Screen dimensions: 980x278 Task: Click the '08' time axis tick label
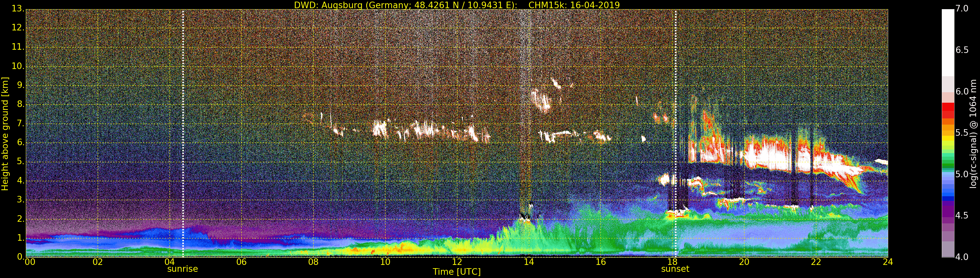point(313,262)
